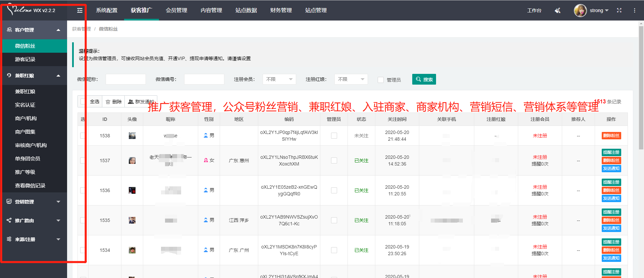This screenshot has width=644, height=278.
Task: Click the 微信昵称 input field
Action: click(126, 79)
